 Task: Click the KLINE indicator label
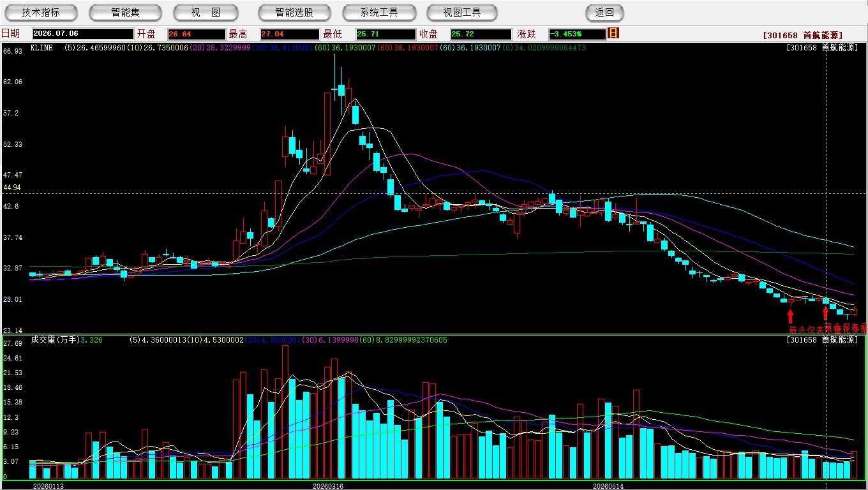click(41, 48)
